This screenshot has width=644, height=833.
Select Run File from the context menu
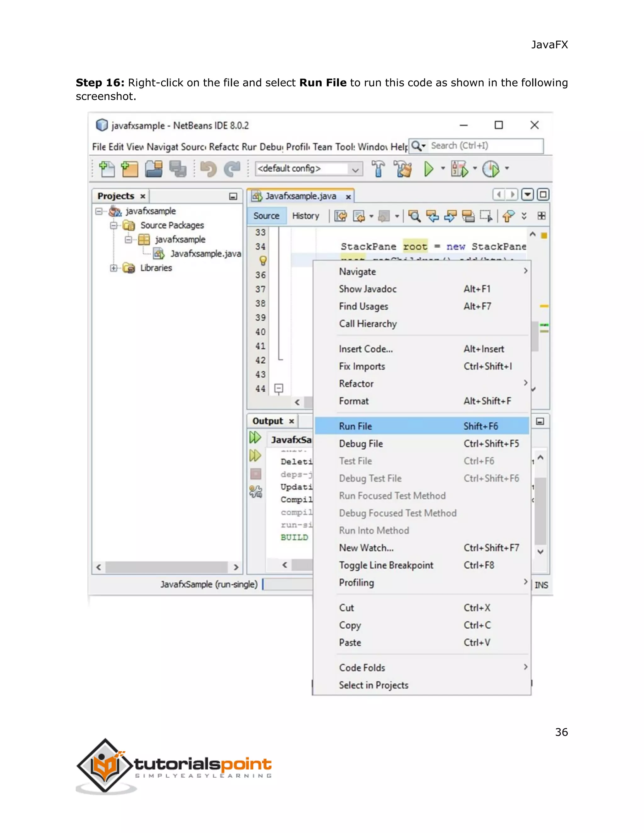(x=422, y=426)
